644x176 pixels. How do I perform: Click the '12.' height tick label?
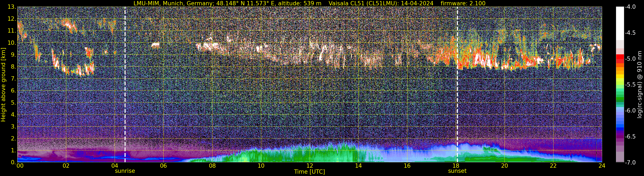(12, 19)
